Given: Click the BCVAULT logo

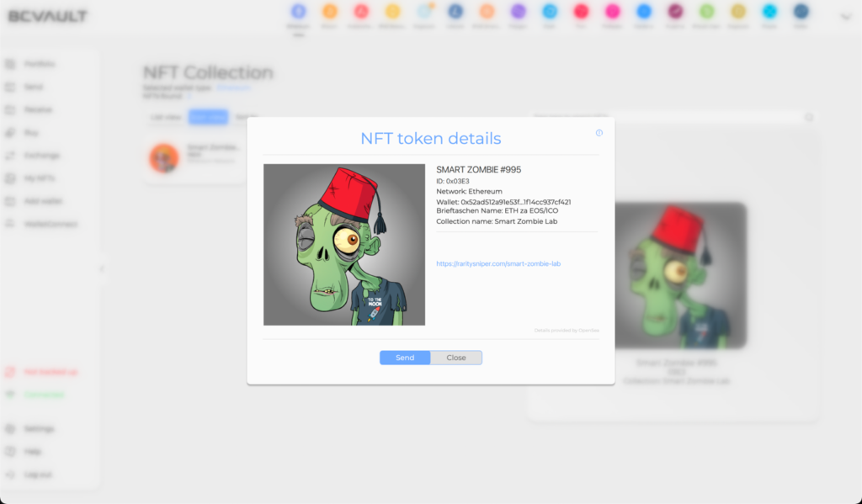Looking at the screenshot, I should pos(48,17).
